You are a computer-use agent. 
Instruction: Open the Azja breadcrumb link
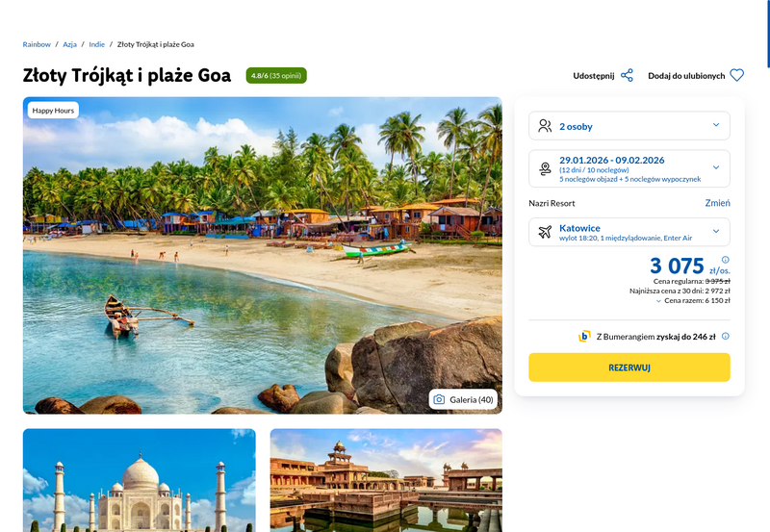[x=69, y=44]
